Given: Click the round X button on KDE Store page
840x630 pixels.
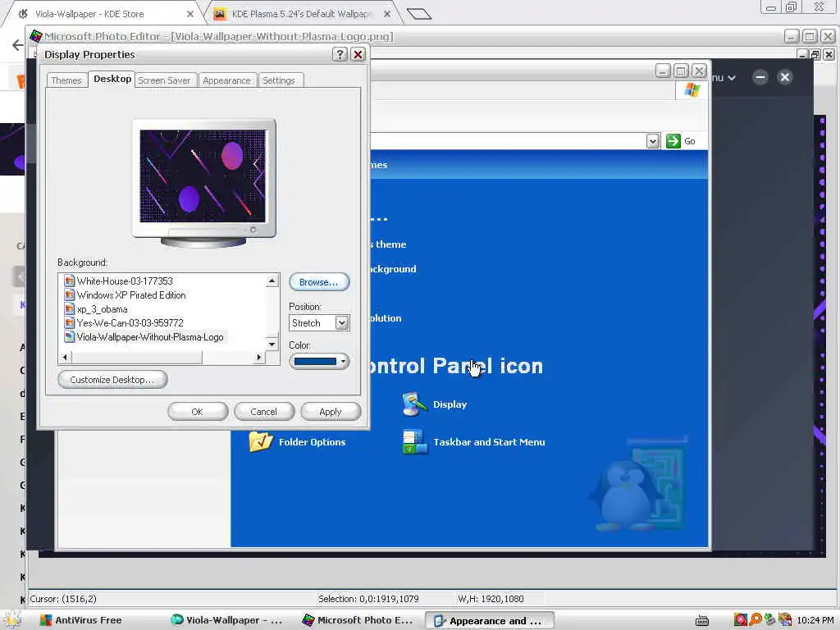Looking at the screenshot, I should (x=785, y=77).
